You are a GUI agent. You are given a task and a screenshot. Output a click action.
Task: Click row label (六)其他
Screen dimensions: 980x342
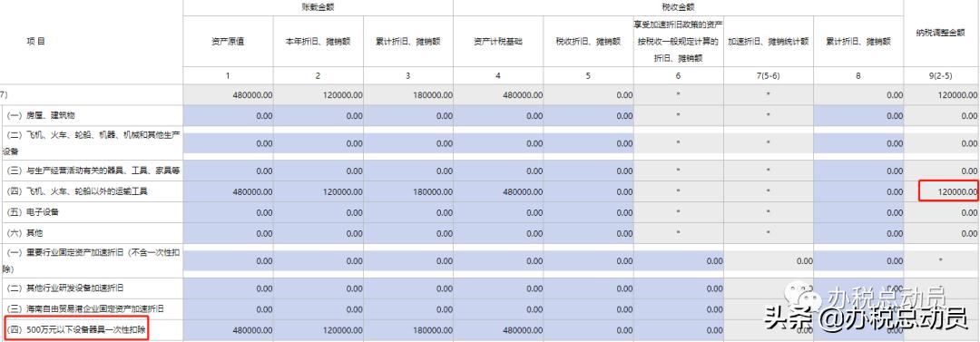(x=24, y=233)
